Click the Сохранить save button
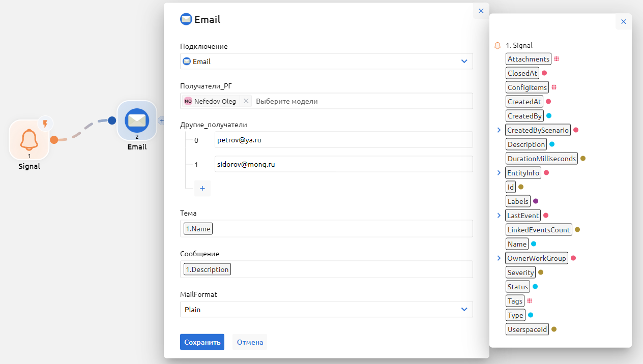The height and width of the screenshot is (364, 643). [x=202, y=342]
